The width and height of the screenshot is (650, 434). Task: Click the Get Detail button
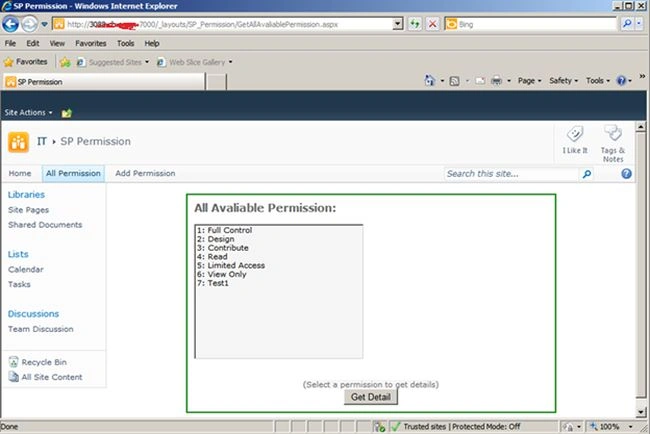tap(371, 397)
